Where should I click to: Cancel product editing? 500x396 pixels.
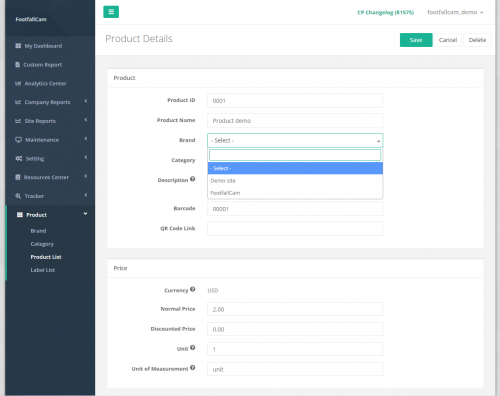click(x=448, y=40)
